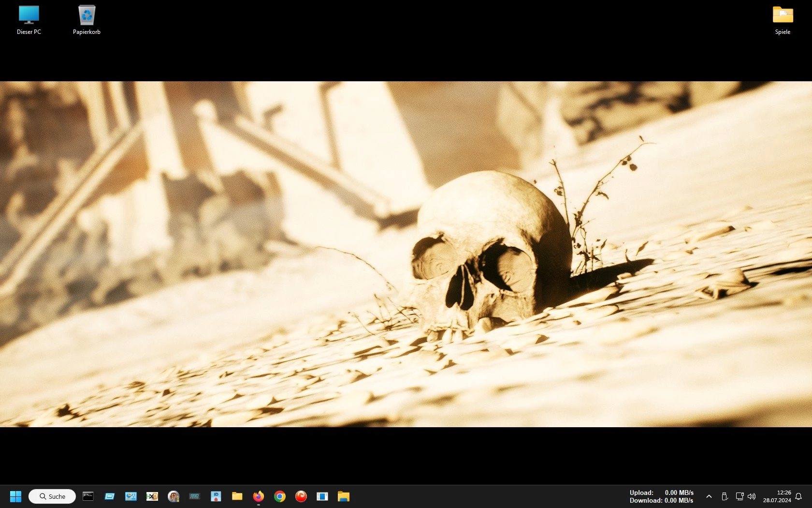Launch the HxD hex editor icon
Viewport: 812px width, 508px height.
point(152,496)
